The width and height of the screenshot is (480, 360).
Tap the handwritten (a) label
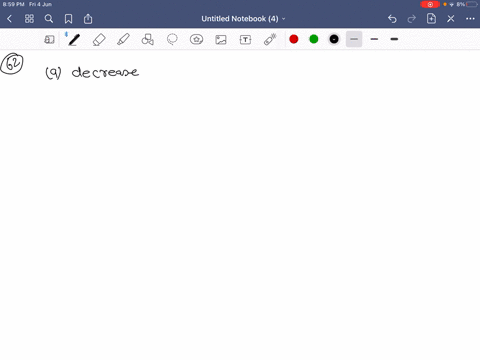click(x=53, y=73)
